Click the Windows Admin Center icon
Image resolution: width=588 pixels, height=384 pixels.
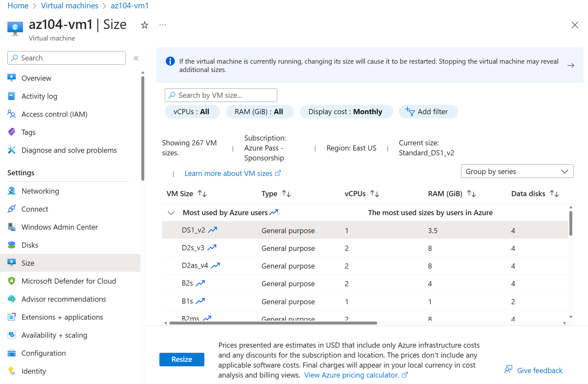12,227
